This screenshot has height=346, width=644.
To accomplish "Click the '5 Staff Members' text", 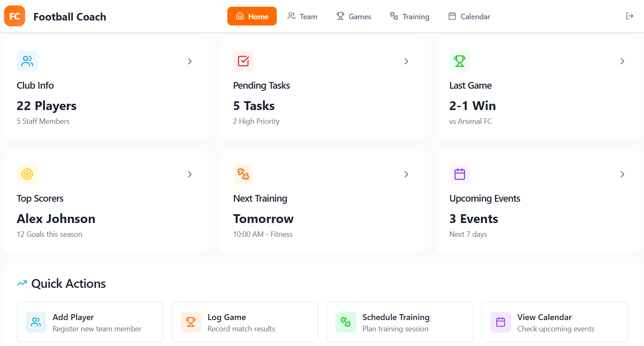I will coord(43,121).
